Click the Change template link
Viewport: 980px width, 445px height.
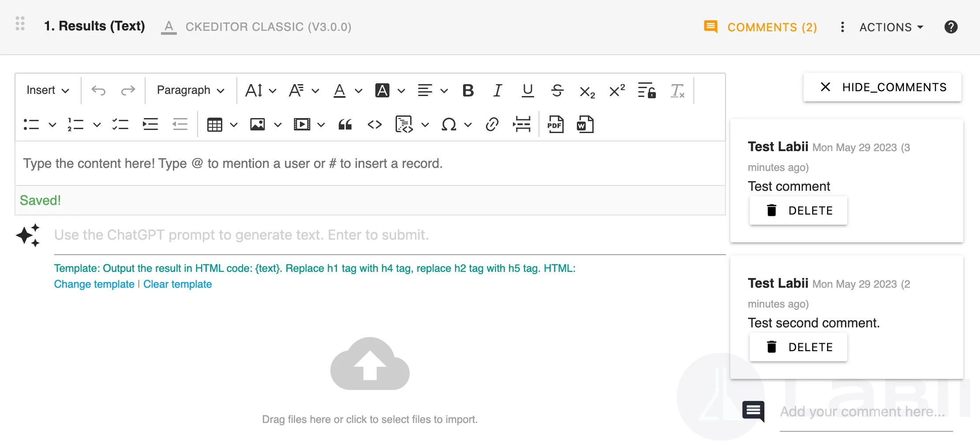click(94, 284)
